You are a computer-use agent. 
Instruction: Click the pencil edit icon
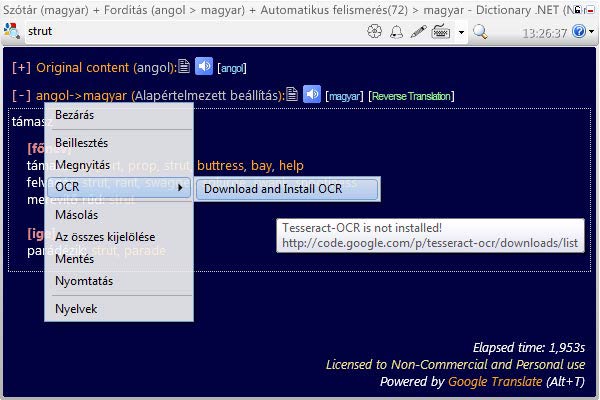pyautogui.click(x=418, y=32)
